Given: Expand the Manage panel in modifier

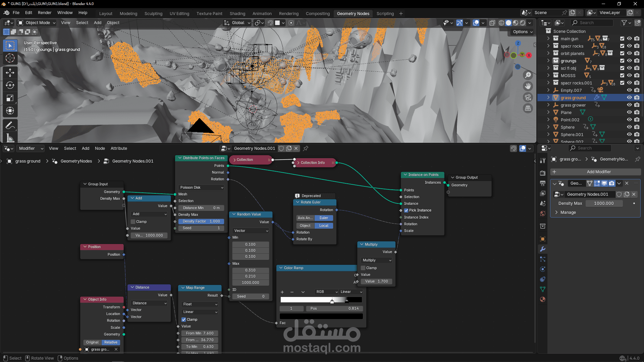Looking at the screenshot, I should pyautogui.click(x=557, y=213).
